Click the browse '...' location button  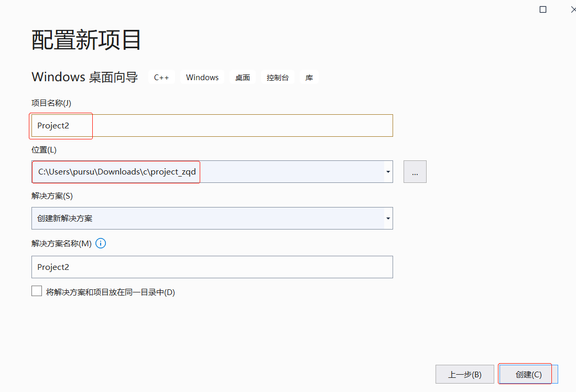tap(415, 171)
